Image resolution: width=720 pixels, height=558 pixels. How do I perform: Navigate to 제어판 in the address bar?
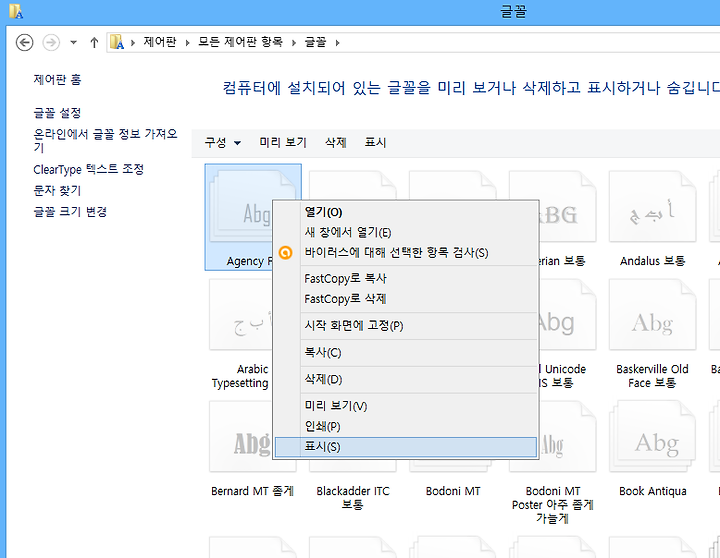pos(160,42)
